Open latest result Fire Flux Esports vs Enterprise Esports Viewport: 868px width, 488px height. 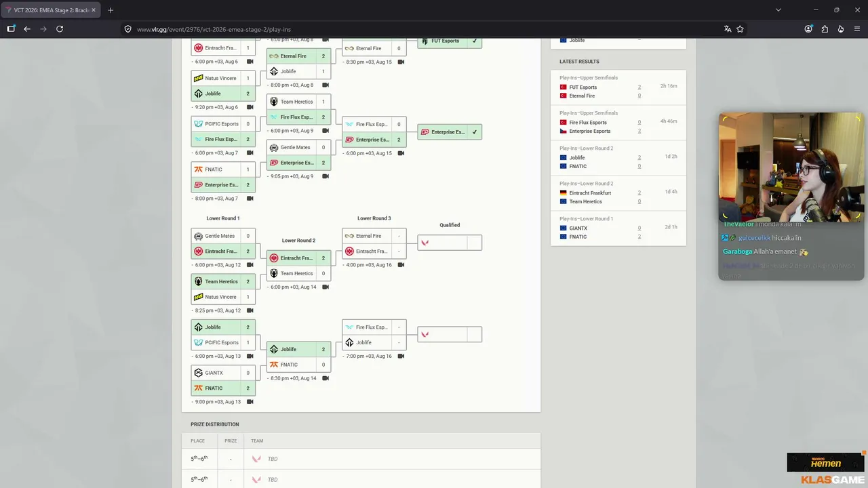(618, 123)
